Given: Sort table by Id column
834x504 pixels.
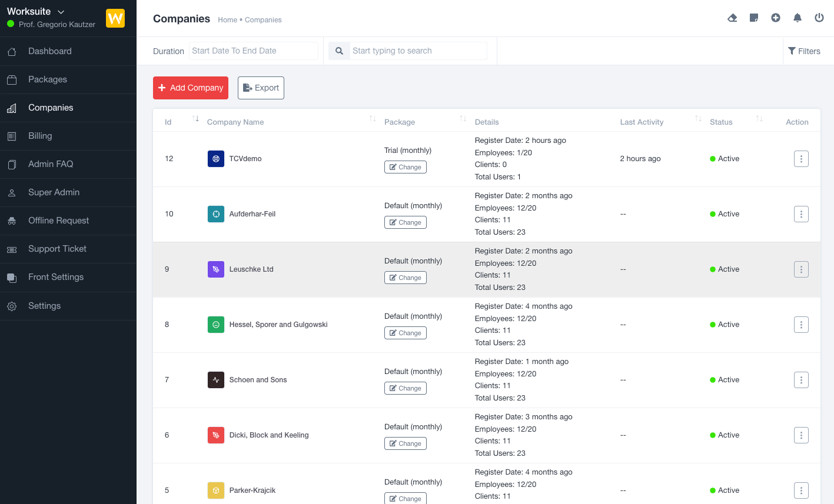Looking at the screenshot, I should tap(195, 119).
